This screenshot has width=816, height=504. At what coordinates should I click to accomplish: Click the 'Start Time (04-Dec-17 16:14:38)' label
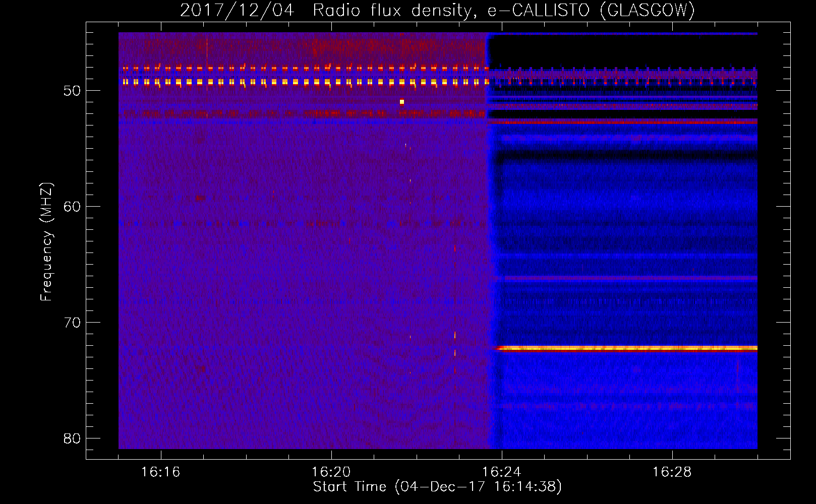tap(437, 487)
